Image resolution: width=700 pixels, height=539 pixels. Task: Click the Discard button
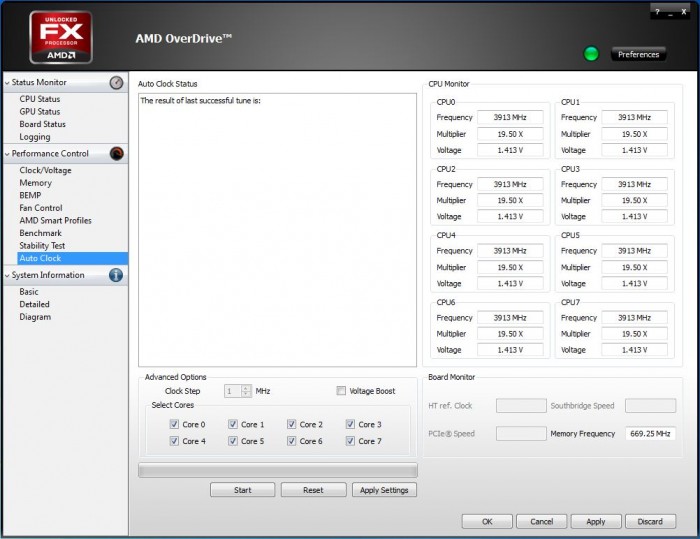650,522
